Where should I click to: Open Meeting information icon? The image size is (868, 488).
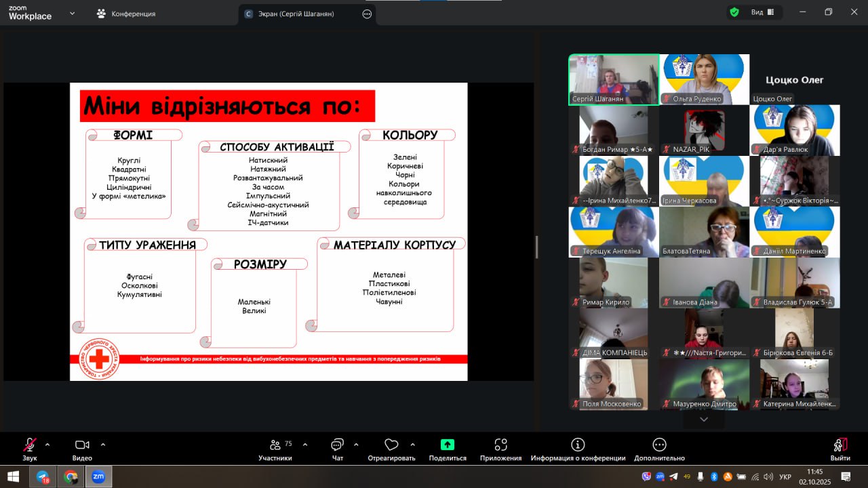click(578, 445)
